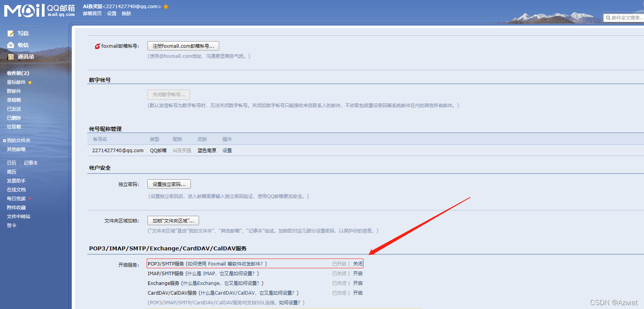Viewport: 644px width, 309px height.
Task: Click the 通讯录 contacts icon
Action: [11, 57]
